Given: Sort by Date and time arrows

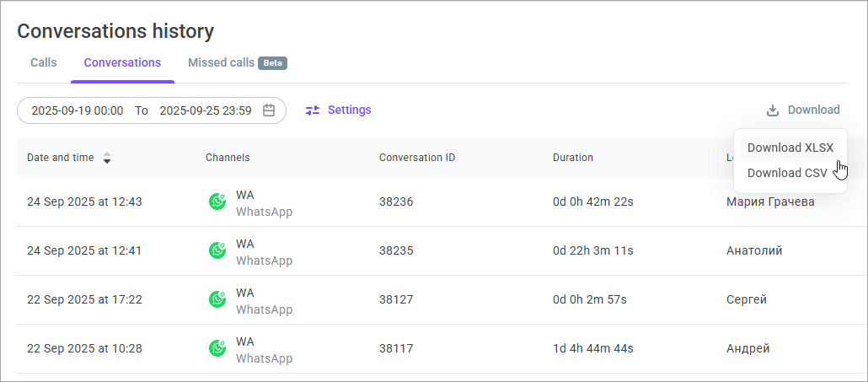Looking at the screenshot, I should click(106, 158).
